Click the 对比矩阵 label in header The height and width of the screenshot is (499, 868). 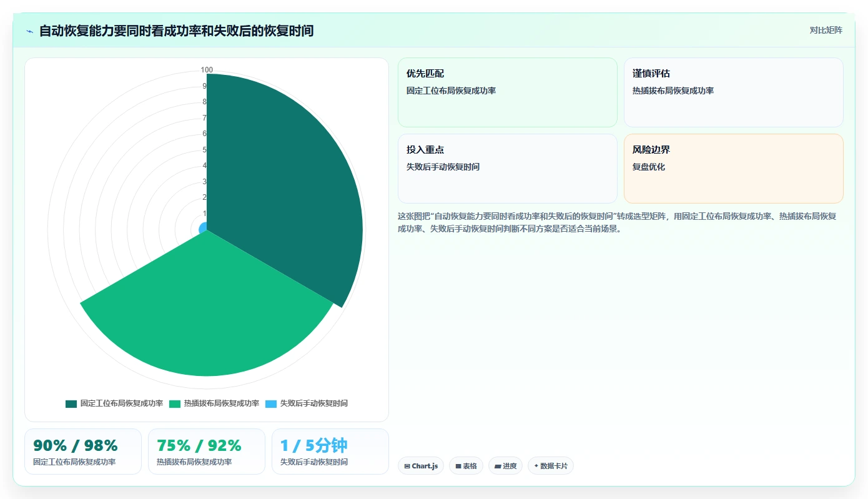[x=826, y=30]
